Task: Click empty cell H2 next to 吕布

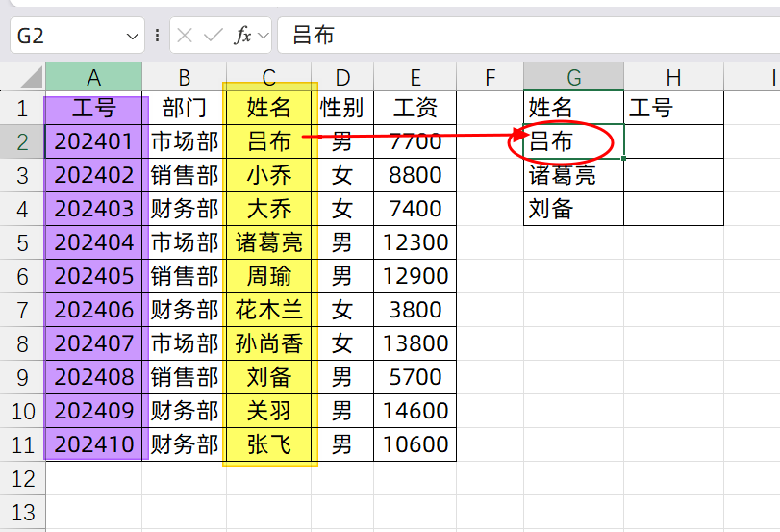Action: [673, 141]
